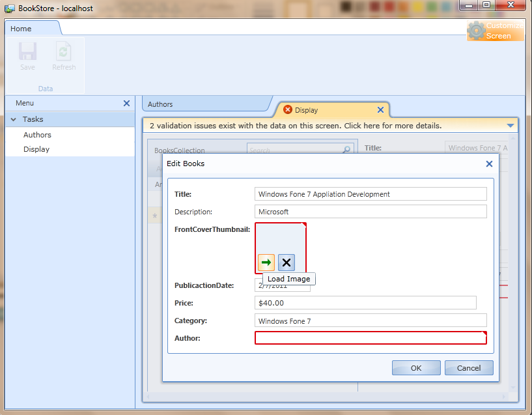Select Display in the Tasks menu
The width and height of the screenshot is (532, 415).
[x=36, y=149]
